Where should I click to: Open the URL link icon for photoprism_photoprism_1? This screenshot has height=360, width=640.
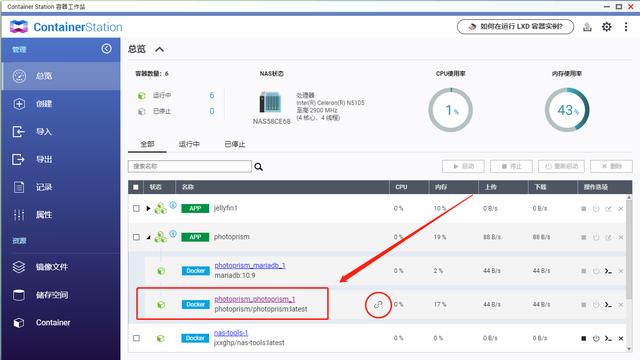tap(378, 304)
